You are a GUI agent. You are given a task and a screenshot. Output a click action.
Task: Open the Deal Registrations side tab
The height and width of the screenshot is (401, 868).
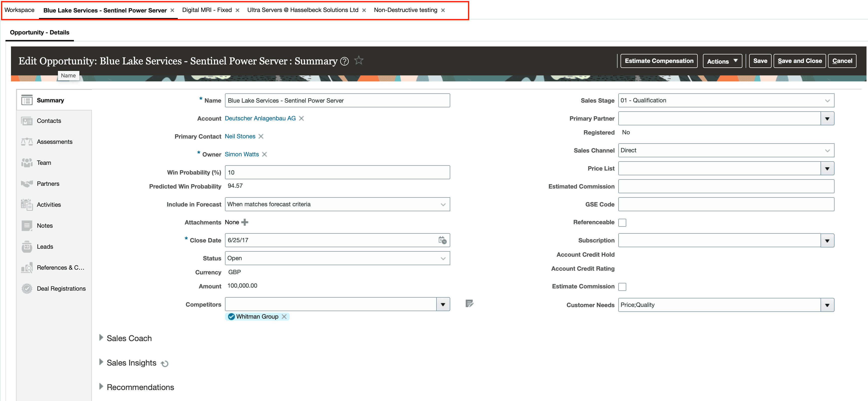[x=61, y=288]
